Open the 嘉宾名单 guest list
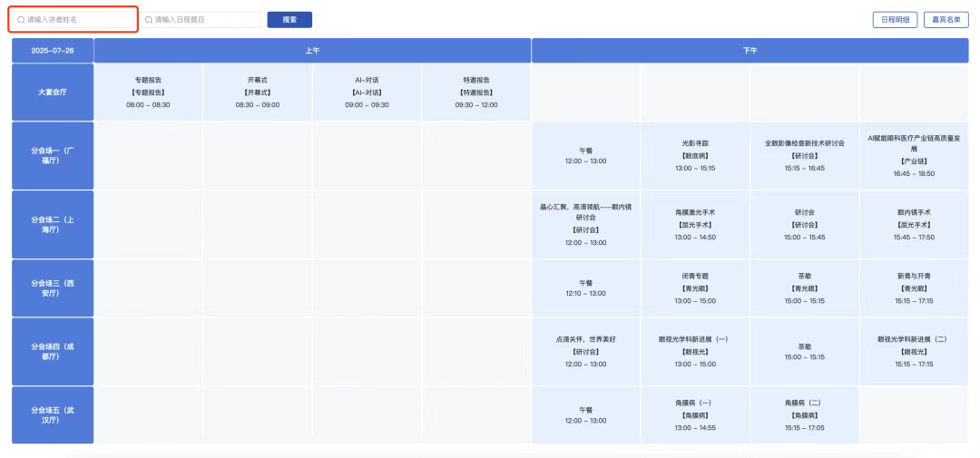Screen dimensions: 980x458 point(946,19)
